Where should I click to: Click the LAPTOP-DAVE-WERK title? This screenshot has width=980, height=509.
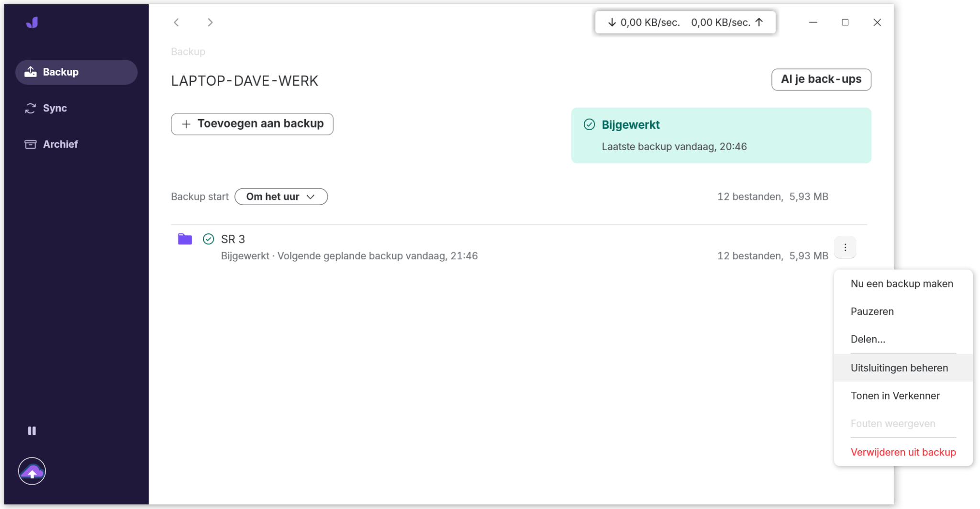(245, 81)
